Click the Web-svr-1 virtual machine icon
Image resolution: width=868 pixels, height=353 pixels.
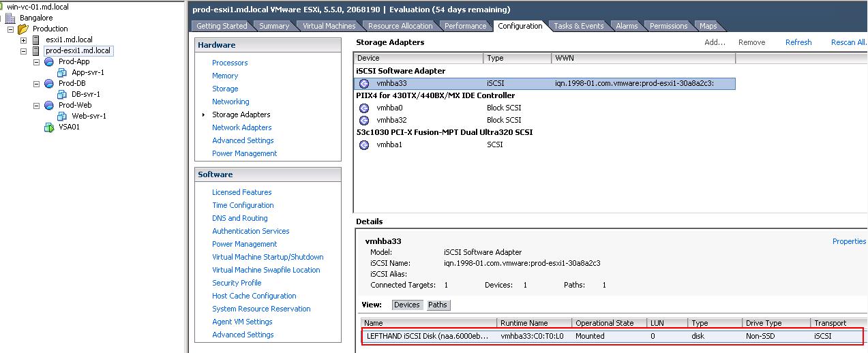(62, 116)
